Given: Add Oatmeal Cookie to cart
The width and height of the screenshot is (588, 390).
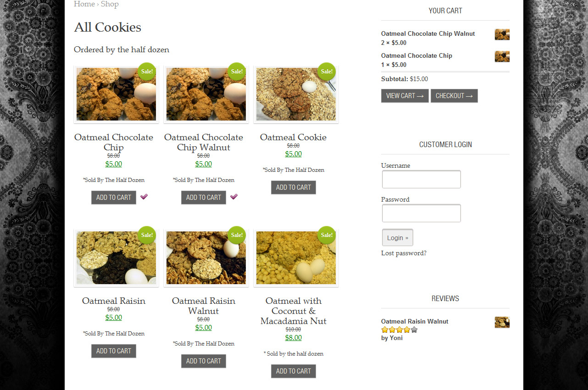Looking at the screenshot, I should tap(294, 187).
